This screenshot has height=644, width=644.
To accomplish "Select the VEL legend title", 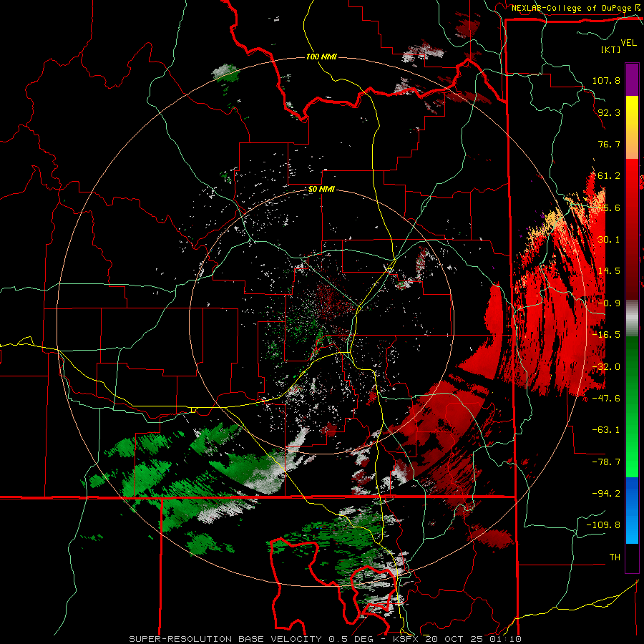I will click(x=628, y=43).
